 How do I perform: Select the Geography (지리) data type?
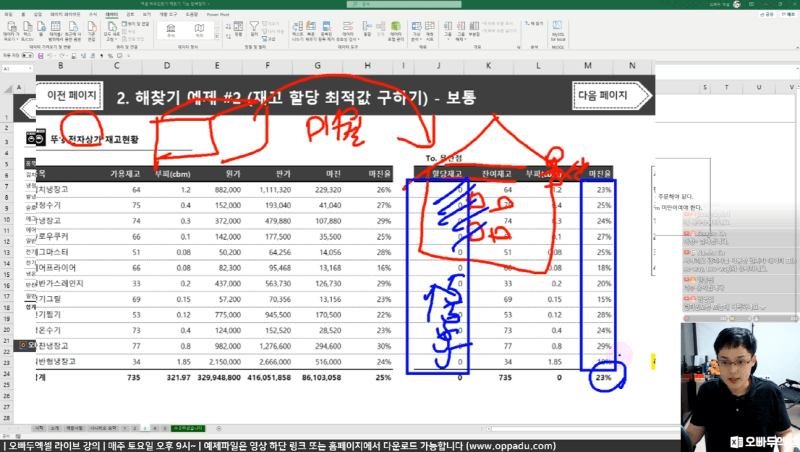(x=199, y=30)
